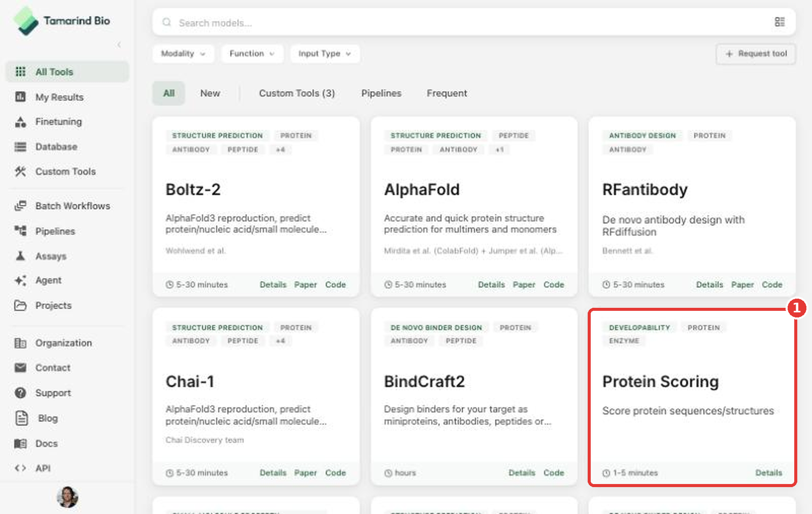Click the Request tool button
The height and width of the screenshot is (514, 812).
click(756, 54)
